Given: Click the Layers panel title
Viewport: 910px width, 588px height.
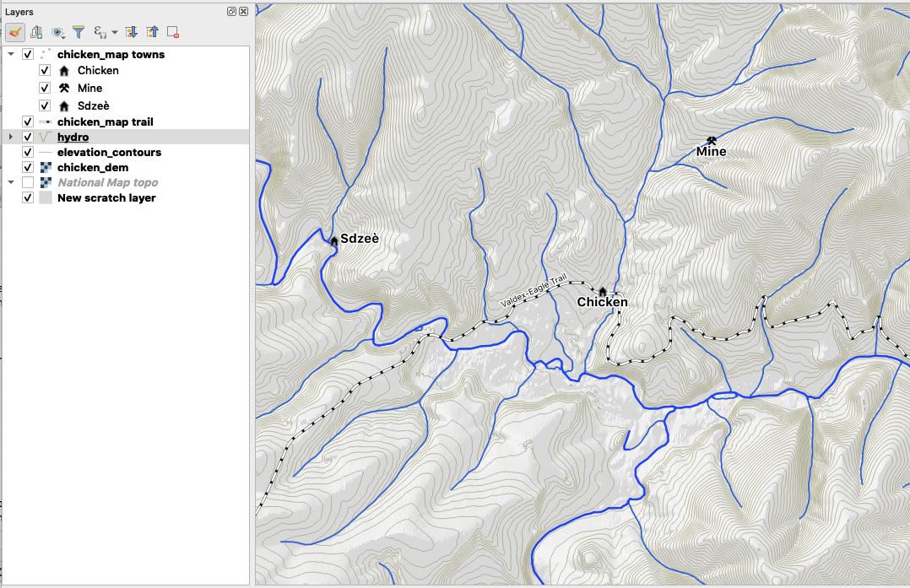Looking at the screenshot, I should (x=19, y=12).
